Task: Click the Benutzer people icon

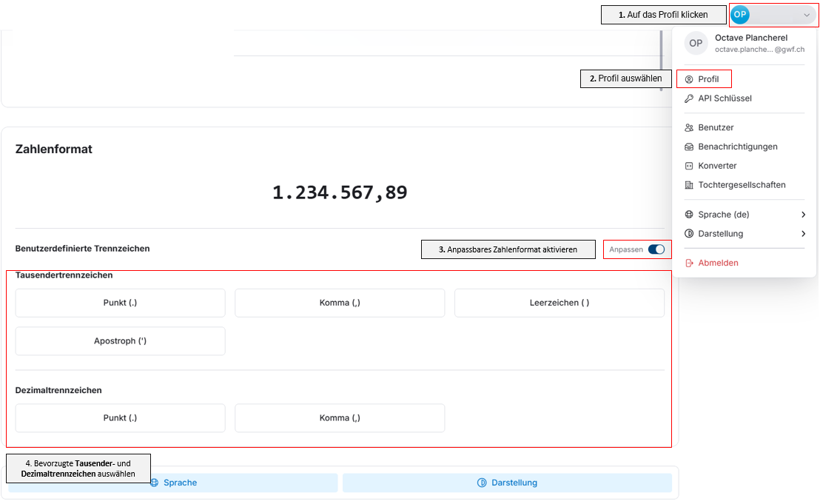Action: pyautogui.click(x=689, y=127)
